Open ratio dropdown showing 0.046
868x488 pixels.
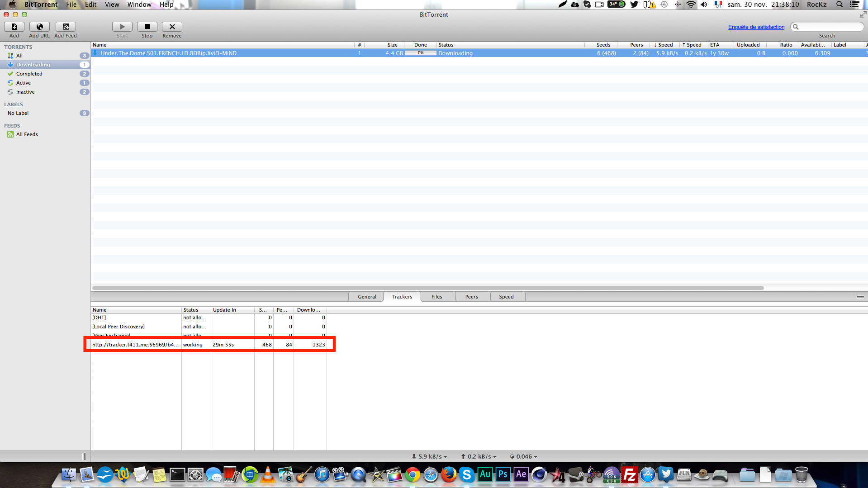coord(523,456)
